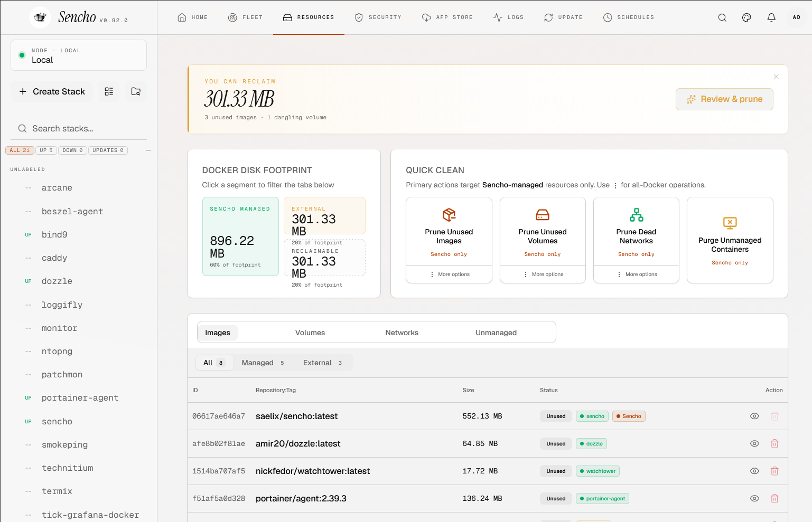Open the bind9 stack
The width and height of the screenshot is (812, 522).
(54, 235)
